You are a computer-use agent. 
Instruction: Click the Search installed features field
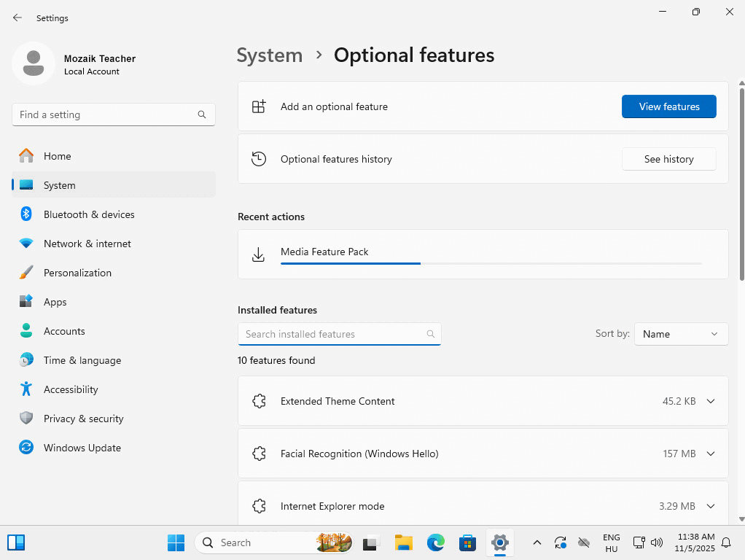(332, 334)
